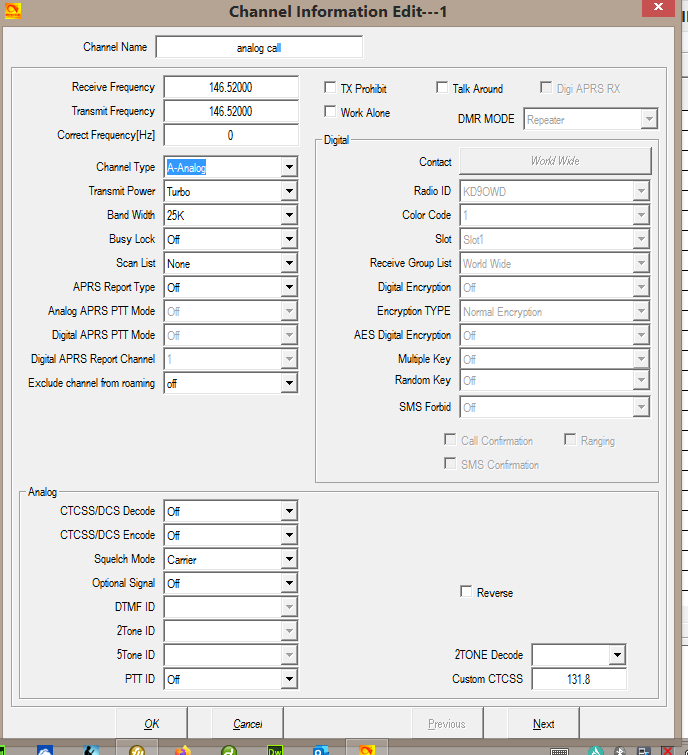
Task: Open the CTCSS/DCS Decode dropdown
Action: coord(288,511)
